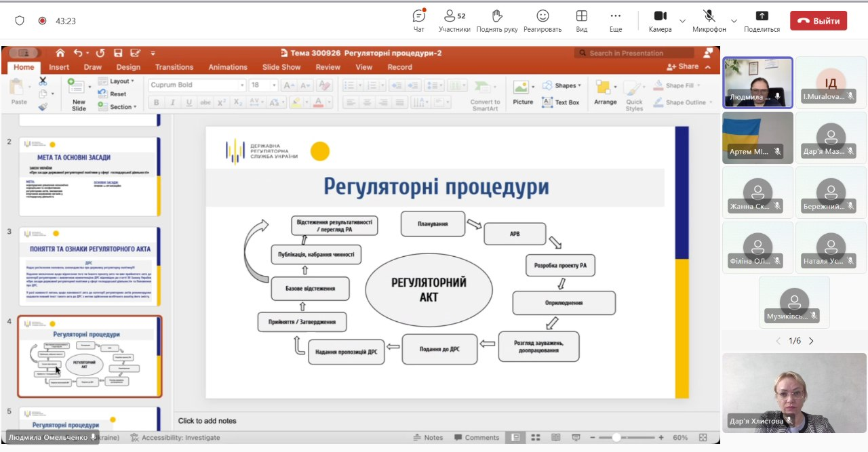868x452 pixels.
Task: Click the recording indicator near the timer
Action: point(42,21)
